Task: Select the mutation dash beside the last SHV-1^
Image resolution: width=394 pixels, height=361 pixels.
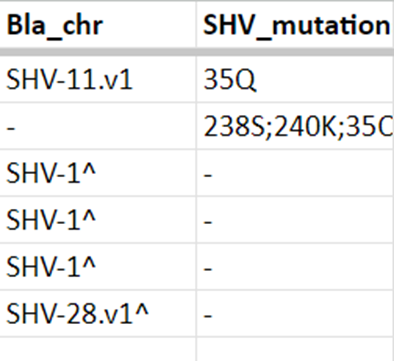Action: point(295,267)
